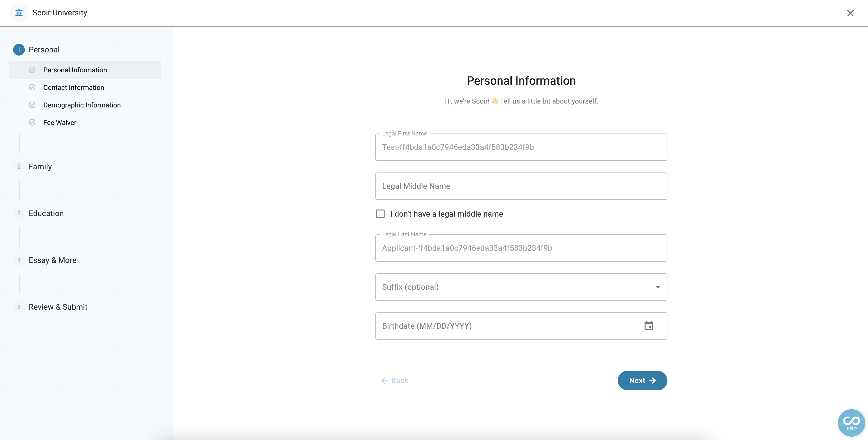Click step 2 Family number badge
This screenshot has height=440, width=868.
click(19, 167)
